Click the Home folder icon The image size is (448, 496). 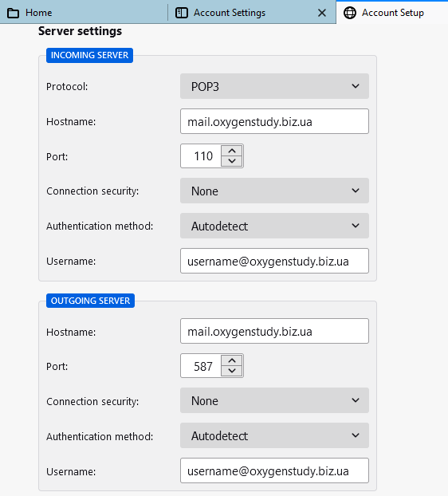(13, 13)
